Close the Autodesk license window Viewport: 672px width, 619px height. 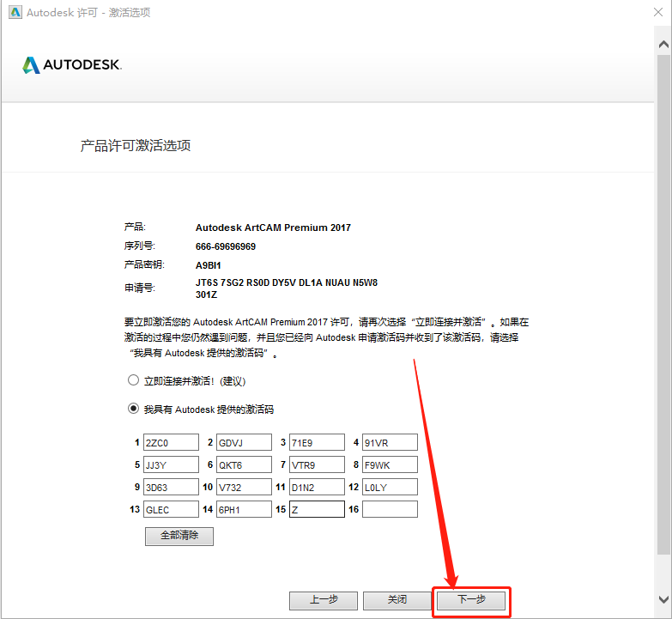[x=658, y=12]
